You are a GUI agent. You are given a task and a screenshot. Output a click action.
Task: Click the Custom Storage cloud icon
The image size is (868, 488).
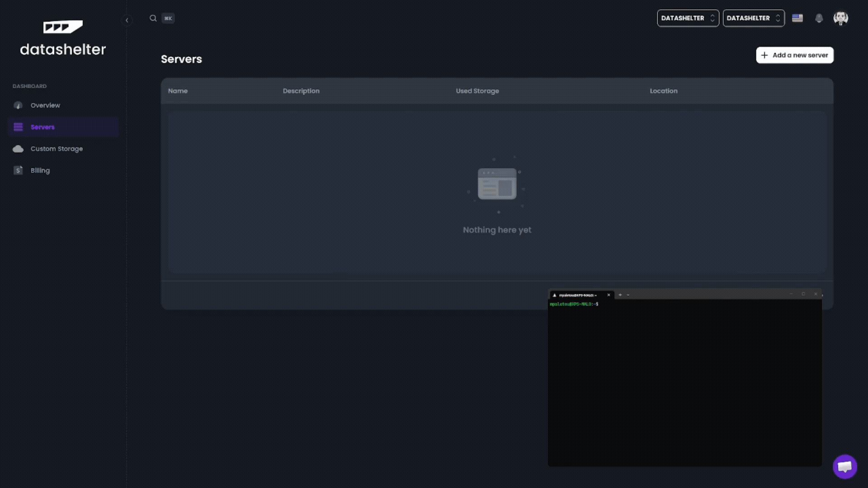[18, 149]
